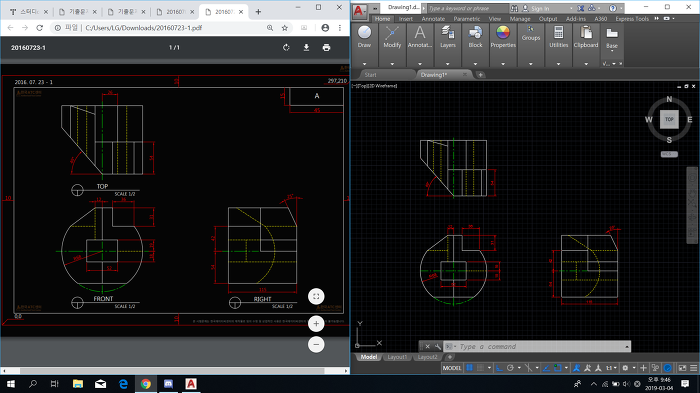
Task: Zoom in on the PDF with plus button
Action: [316, 323]
